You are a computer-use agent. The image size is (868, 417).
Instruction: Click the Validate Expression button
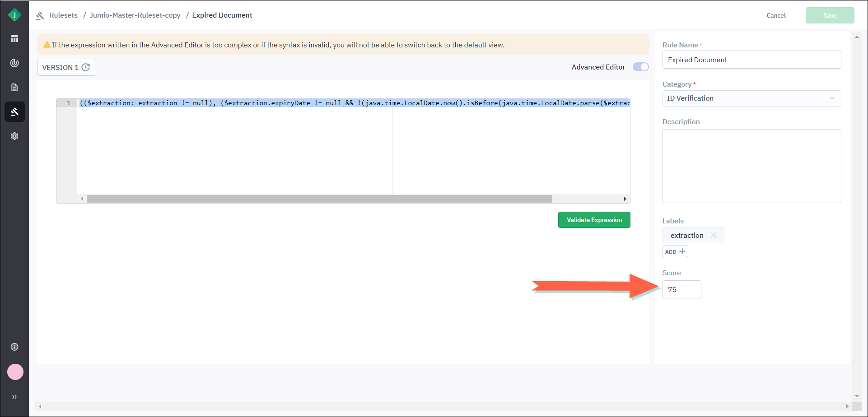coord(594,220)
